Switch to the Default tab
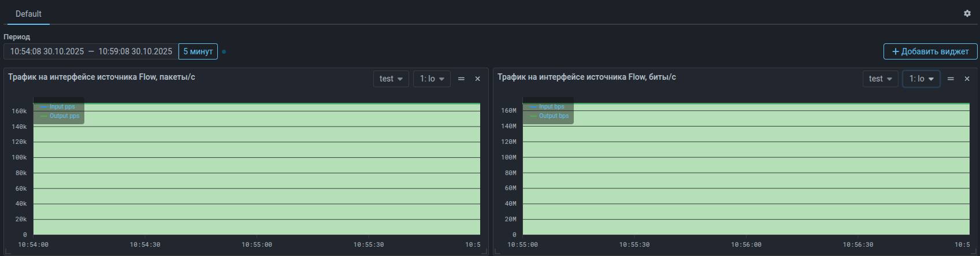Screen dimensions: 980x256 coord(28,14)
